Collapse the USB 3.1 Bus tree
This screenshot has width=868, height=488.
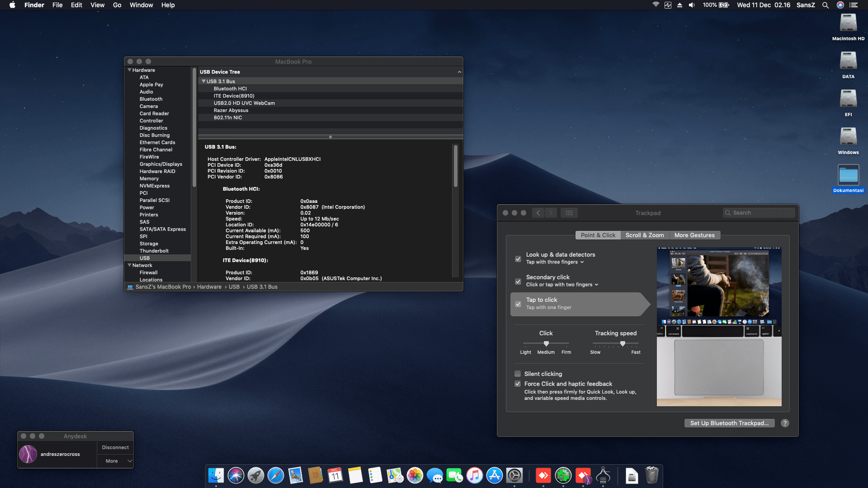click(x=203, y=81)
